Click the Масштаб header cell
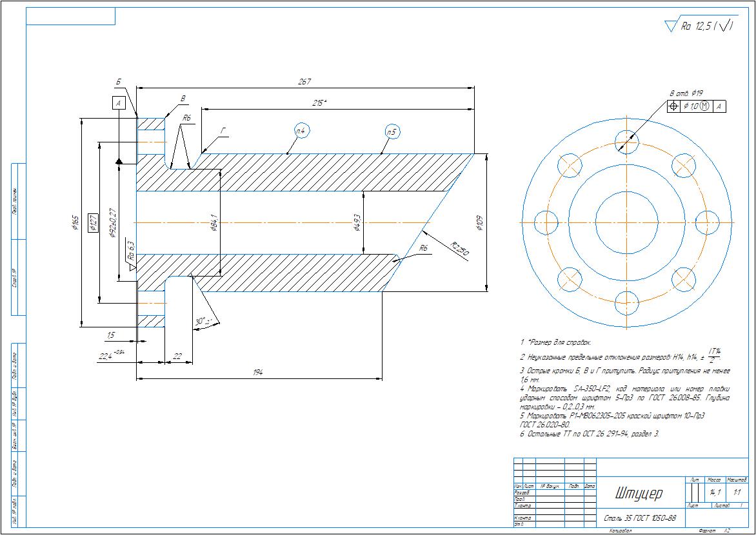This screenshot has height=535, width=756. click(x=736, y=480)
